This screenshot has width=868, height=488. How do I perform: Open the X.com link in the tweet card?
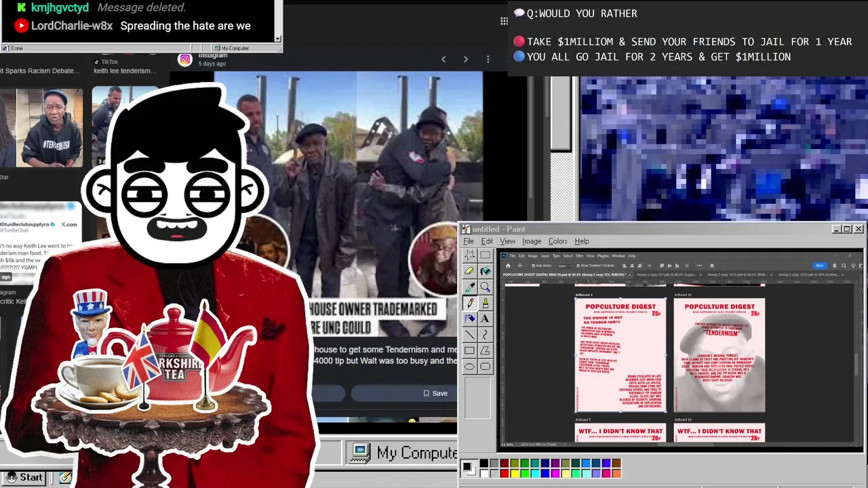(x=69, y=224)
